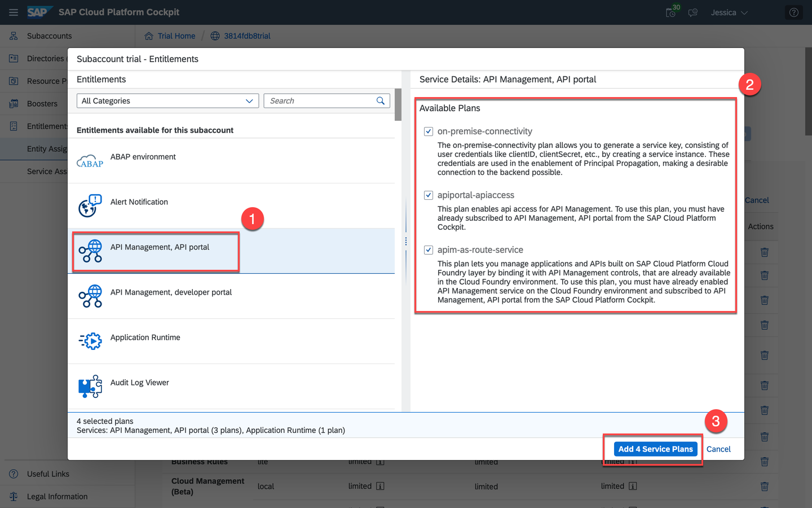Viewport: 812px width, 508px height.
Task: Click the Application Runtime gear icon
Action: pyautogui.click(x=90, y=341)
